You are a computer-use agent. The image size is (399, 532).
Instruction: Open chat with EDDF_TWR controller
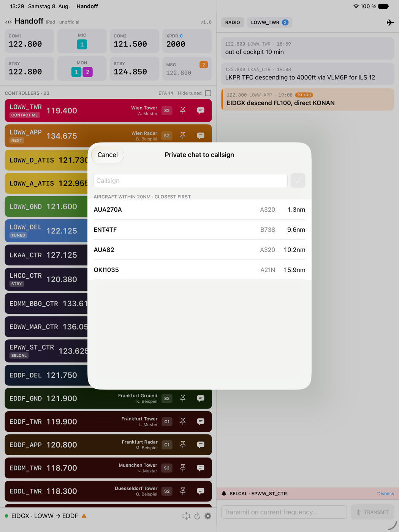201,421
